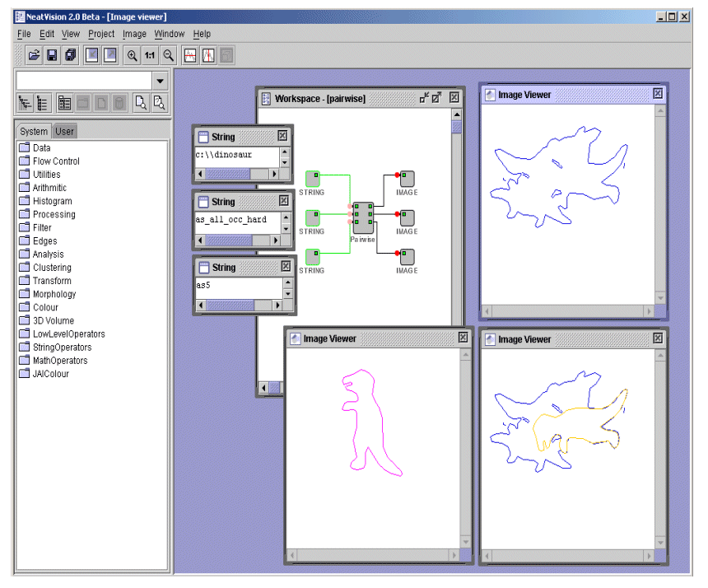Expand the Morphology folder
The width and height of the screenshot is (708, 588).
pos(54,294)
